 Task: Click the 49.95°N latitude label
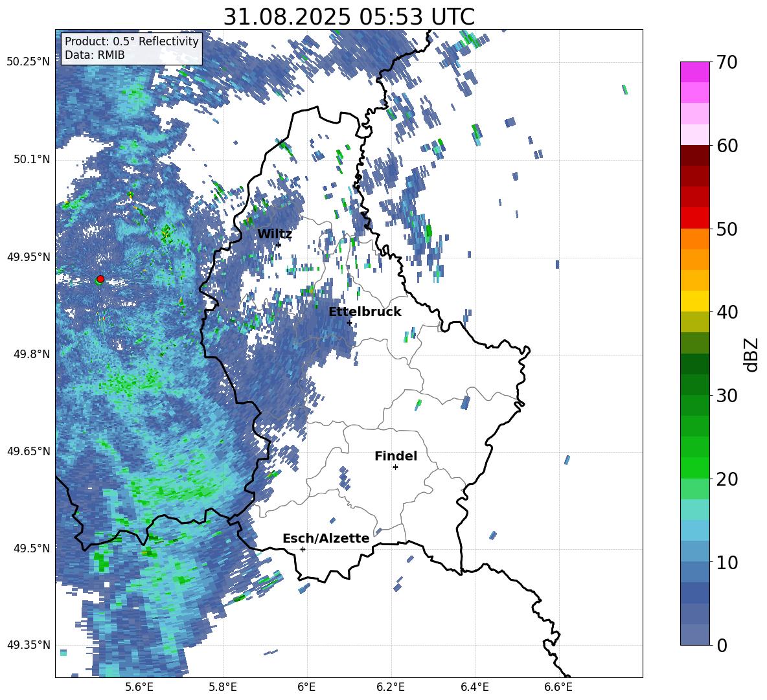tap(29, 256)
